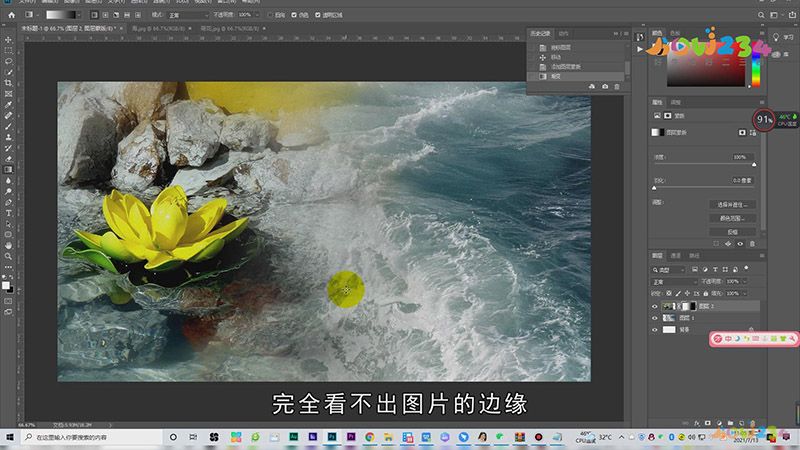
Task: Choose the diamond gradient style icon
Action: pyautogui.click(x=138, y=15)
